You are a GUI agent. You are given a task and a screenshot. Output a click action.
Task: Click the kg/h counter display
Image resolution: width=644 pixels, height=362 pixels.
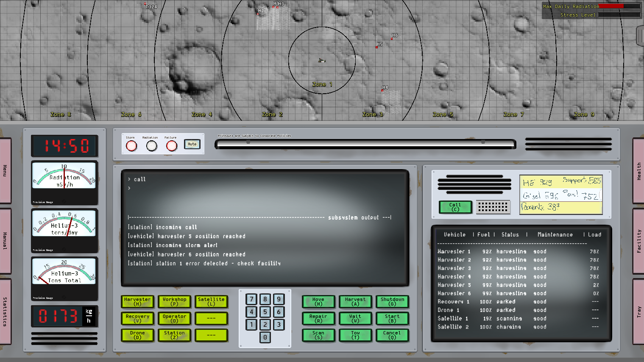click(64, 316)
